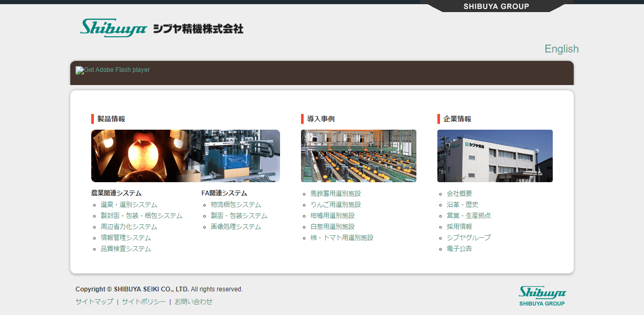Open the 選果・選別システム link

tap(128, 205)
